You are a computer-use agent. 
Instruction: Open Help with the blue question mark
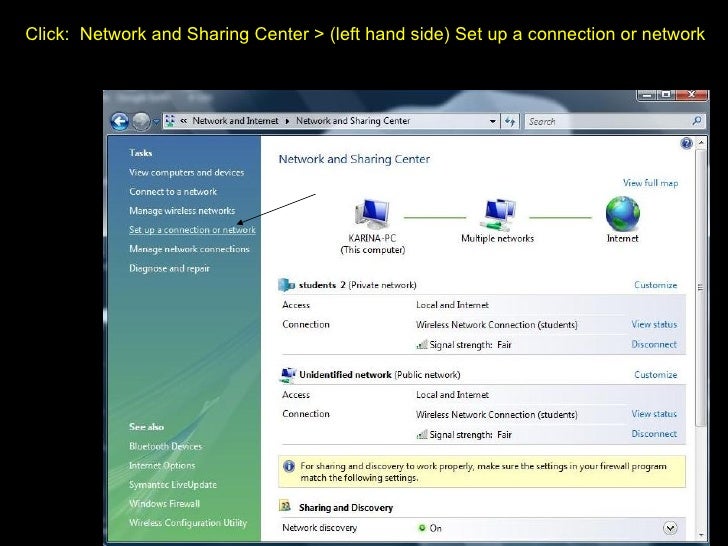point(686,143)
